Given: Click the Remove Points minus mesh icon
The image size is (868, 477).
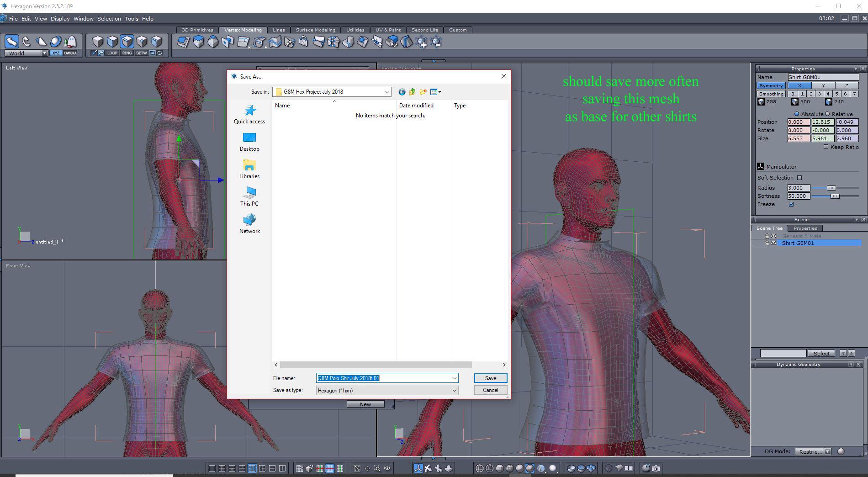Looking at the screenshot, I should coord(436,42).
